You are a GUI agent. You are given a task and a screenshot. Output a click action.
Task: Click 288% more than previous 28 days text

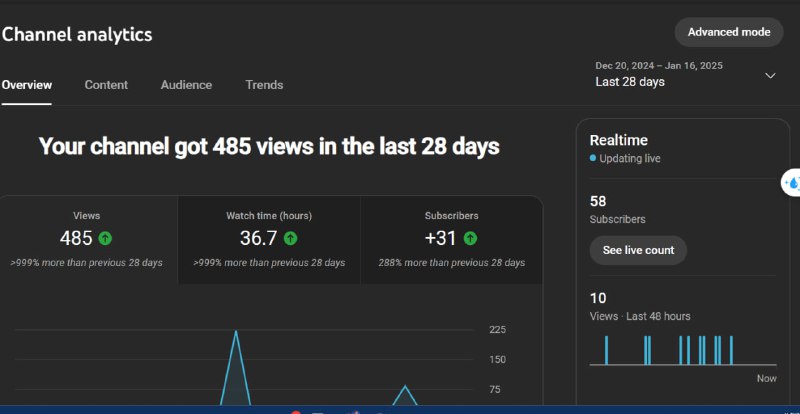click(x=452, y=263)
